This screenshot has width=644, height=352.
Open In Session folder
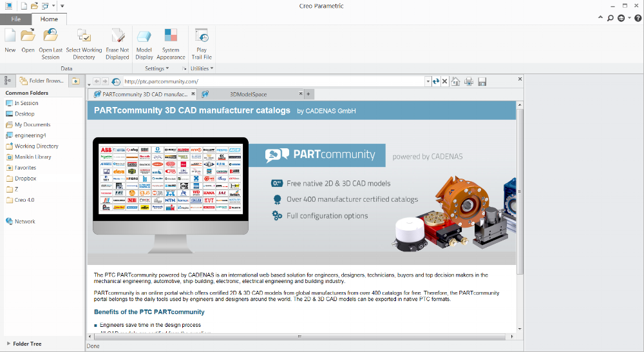click(x=22, y=103)
